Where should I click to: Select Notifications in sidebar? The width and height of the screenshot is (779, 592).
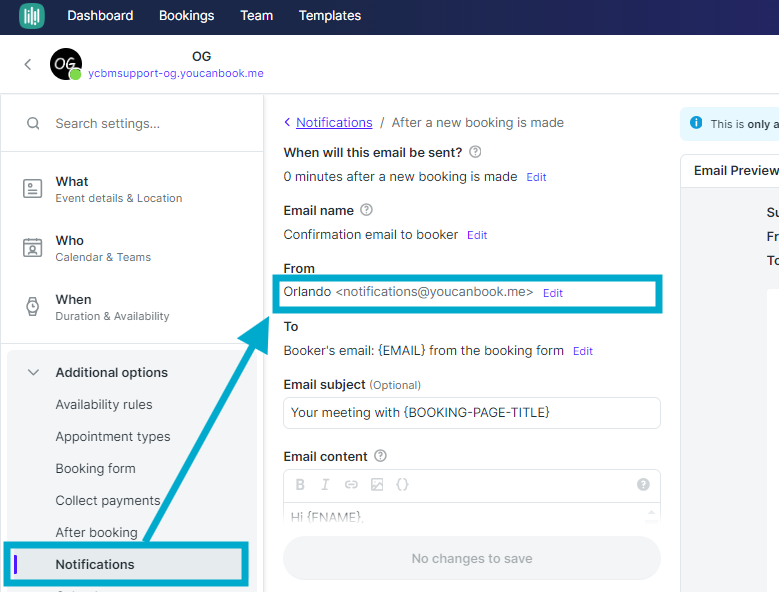click(126, 565)
